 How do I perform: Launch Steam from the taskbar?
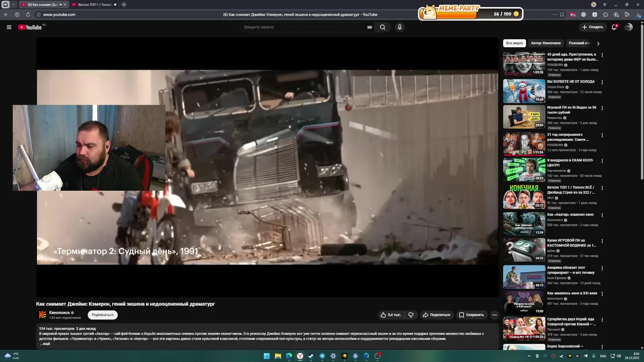tap(311, 356)
